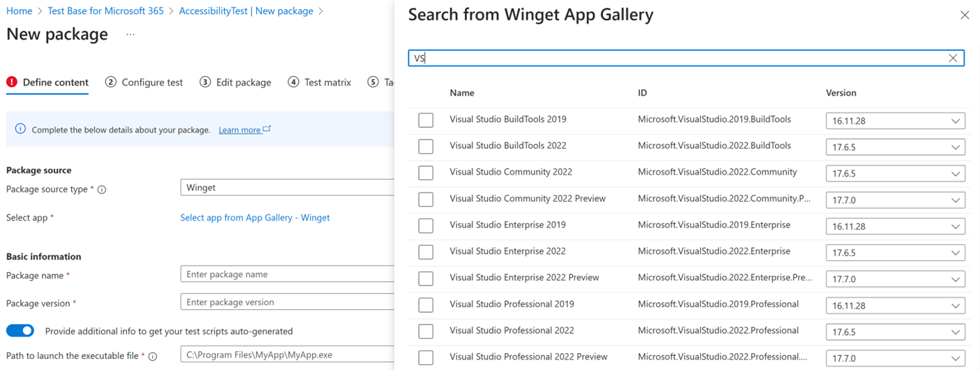Viewport: 980px width, 370px height.
Task: Expand version dropdown for Professional 2022
Action: point(895,332)
